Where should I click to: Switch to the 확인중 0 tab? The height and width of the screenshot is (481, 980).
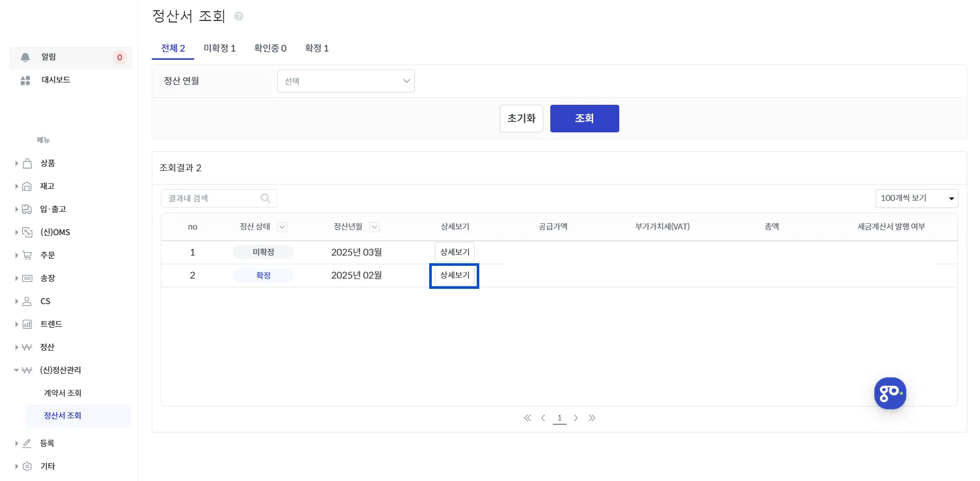click(270, 48)
